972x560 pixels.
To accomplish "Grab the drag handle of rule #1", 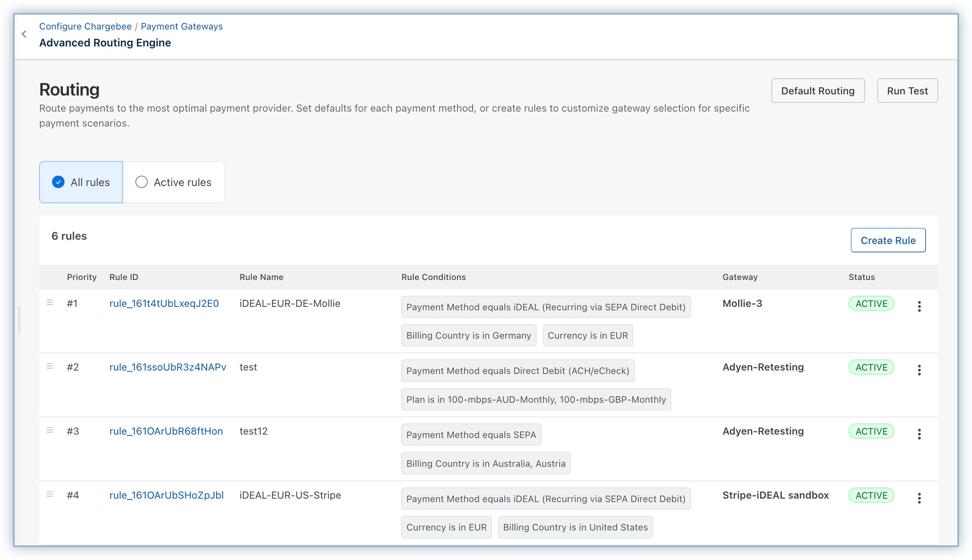I will pyautogui.click(x=50, y=303).
